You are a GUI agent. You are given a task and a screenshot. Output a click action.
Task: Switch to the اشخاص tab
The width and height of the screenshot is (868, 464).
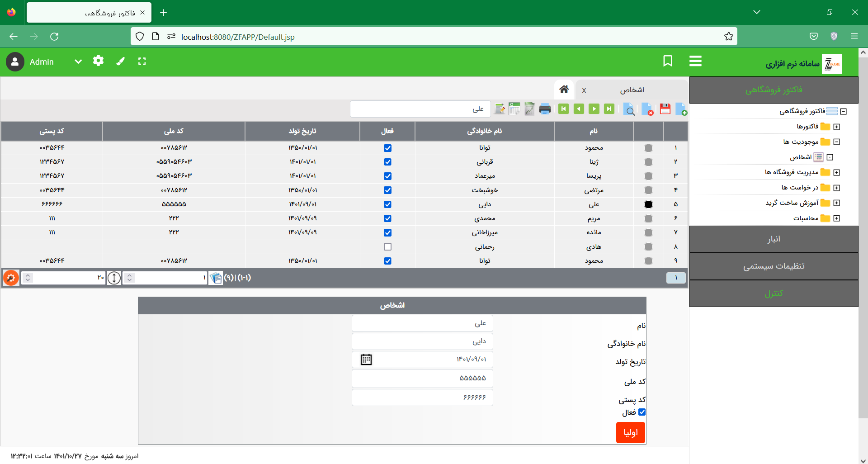pyautogui.click(x=632, y=90)
